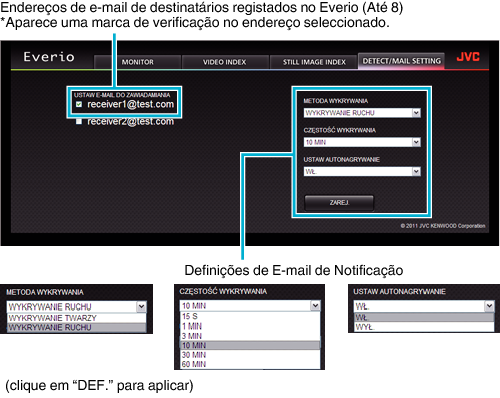Choose 1 MIN detection interval option

click(x=250, y=326)
